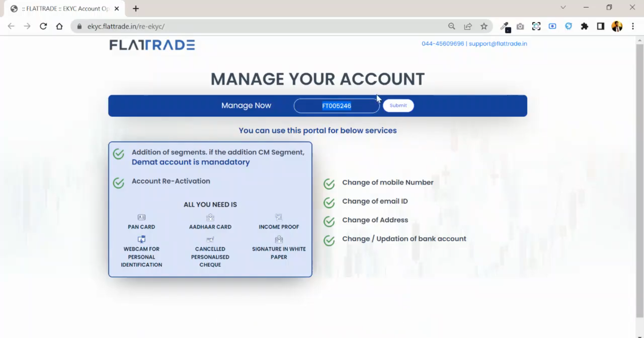Viewport: 644px width, 338px height.
Task: Click the checkmark next to Change of Address
Action: pyautogui.click(x=329, y=221)
